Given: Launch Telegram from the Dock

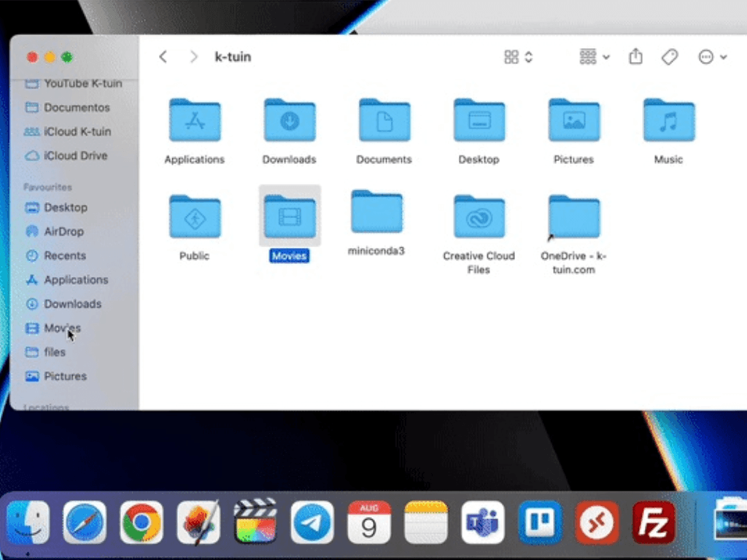Looking at the screenshot, I should [312, 522].
